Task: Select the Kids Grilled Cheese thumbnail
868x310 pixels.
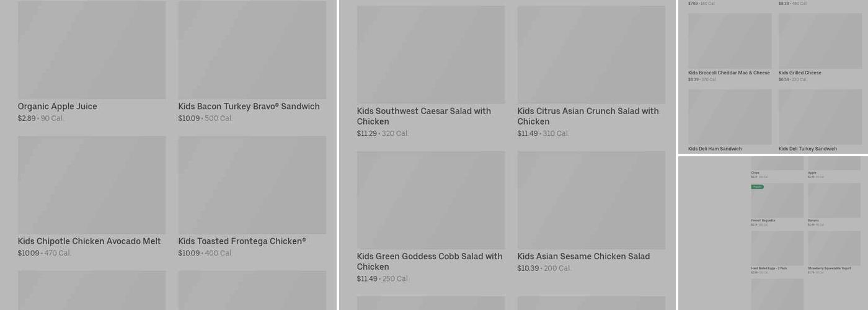Action: (x=820, y=41)
